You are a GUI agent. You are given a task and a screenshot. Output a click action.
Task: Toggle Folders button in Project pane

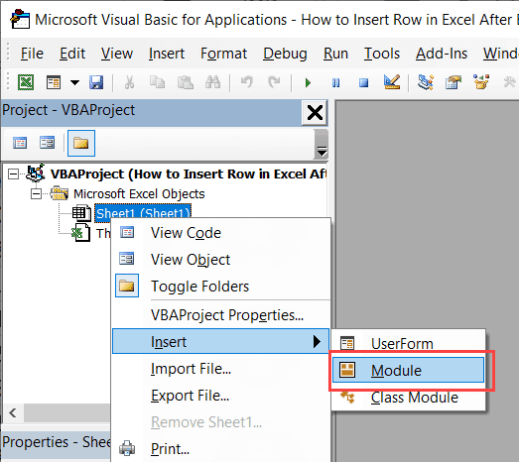(81, 143)
